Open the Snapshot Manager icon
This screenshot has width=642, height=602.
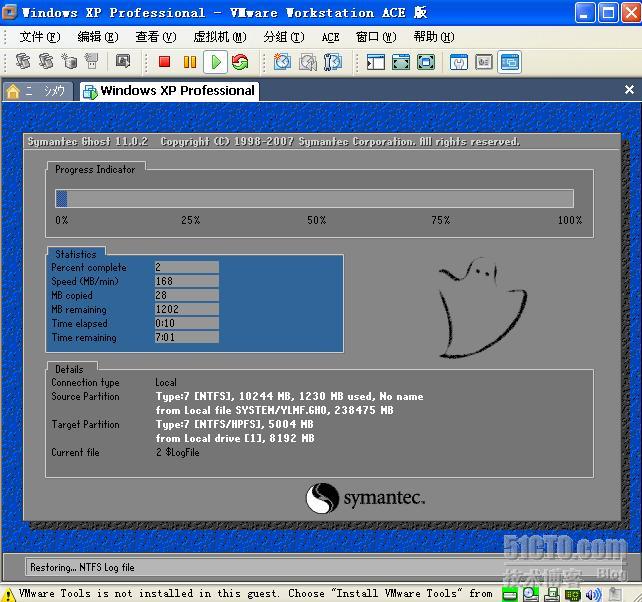[x=333, y=62]
